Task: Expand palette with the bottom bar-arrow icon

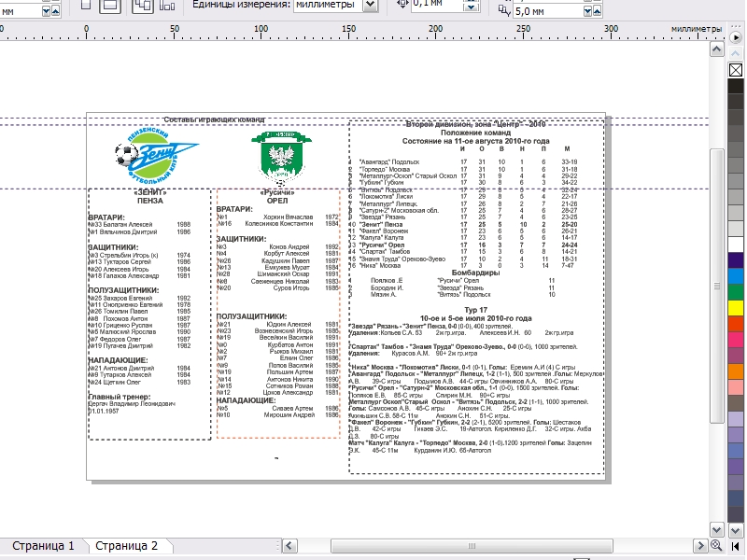Action: coord(736,546)
